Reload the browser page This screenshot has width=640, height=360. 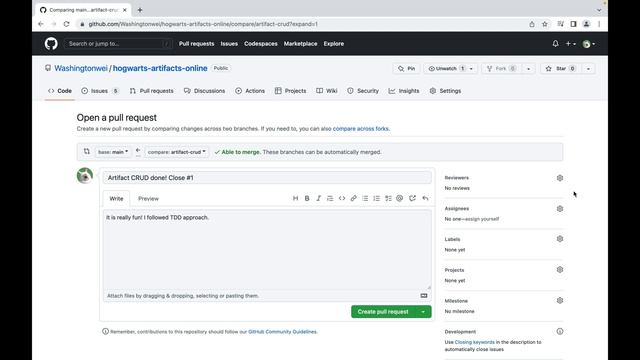tap(67, 24)
